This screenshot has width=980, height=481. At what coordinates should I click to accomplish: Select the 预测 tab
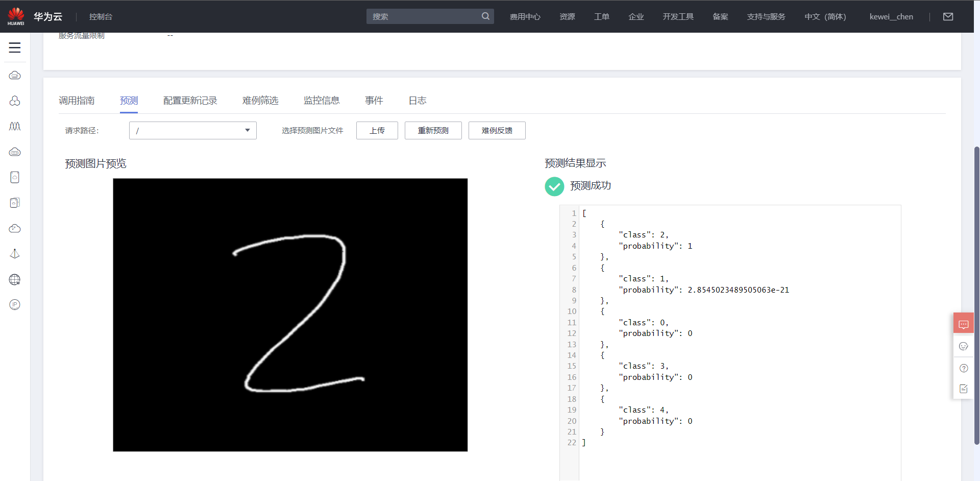[x=129, y=101]
